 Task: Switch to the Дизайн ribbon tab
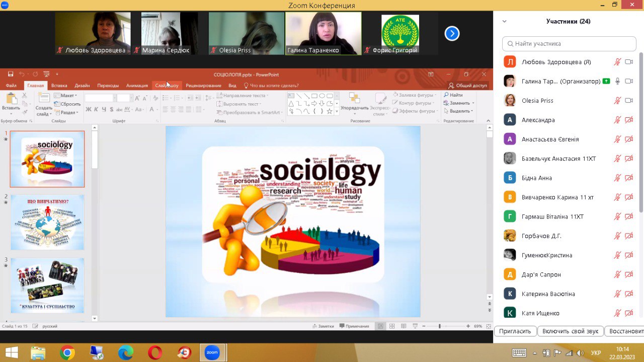(82, 86)
